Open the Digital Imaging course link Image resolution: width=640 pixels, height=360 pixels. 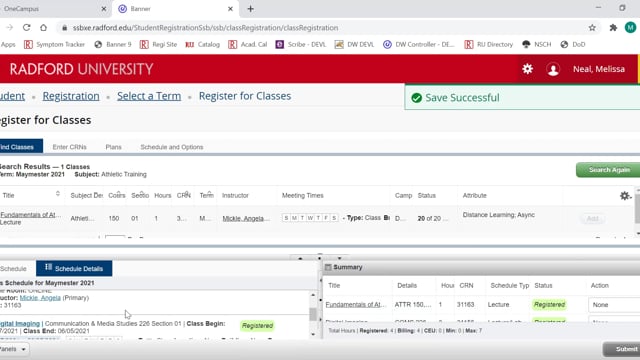(20, 323)
